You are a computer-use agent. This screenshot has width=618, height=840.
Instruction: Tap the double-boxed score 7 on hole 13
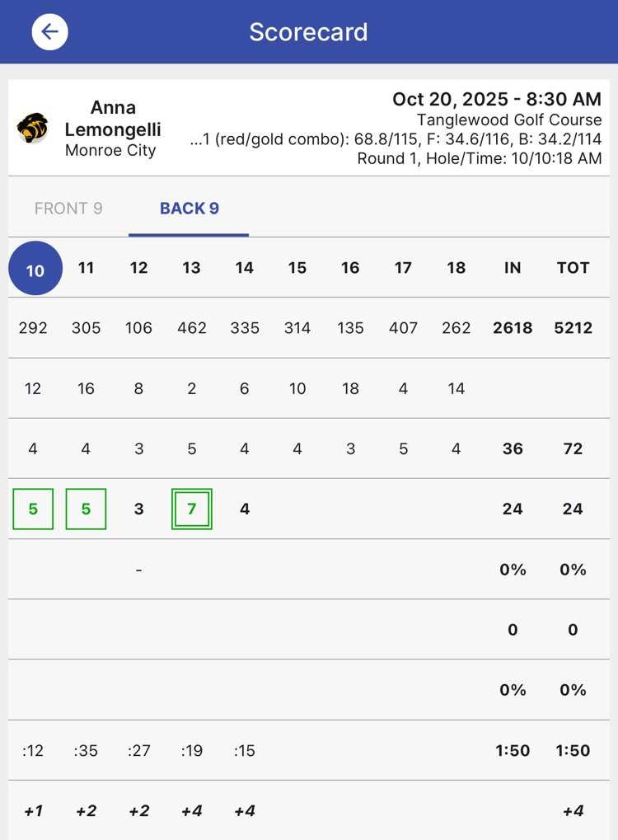pyautogui.click(x=191, y=509)
